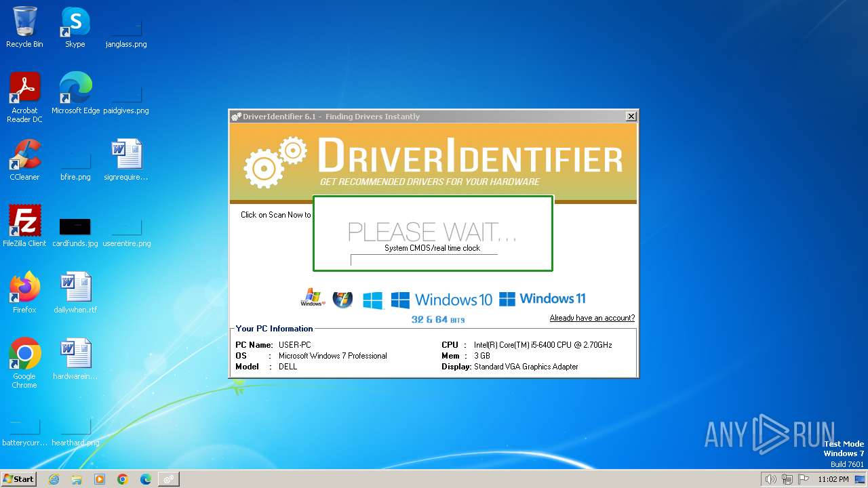Launch Microsoft Edge desktop shortcut
Viewport: 868px width, 488px height.
[x=75, y=94]
